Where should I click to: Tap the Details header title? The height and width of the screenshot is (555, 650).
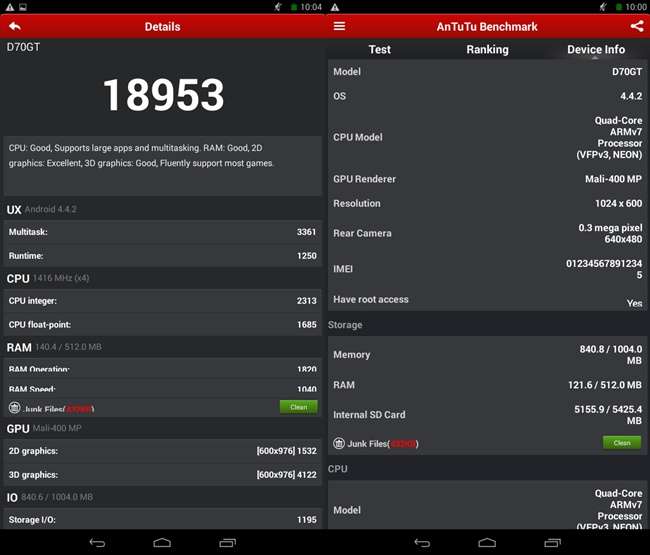[162, 27]
